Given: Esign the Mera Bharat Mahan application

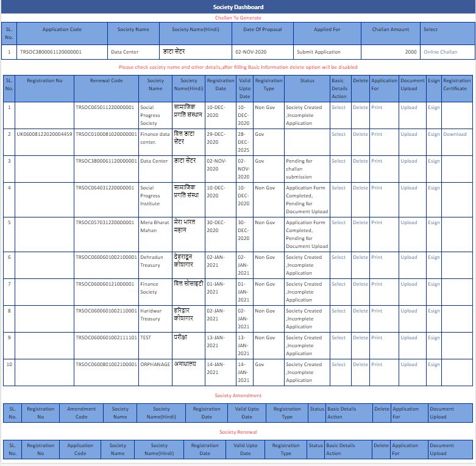Looking at the screenshot, I should pos(434,222).
